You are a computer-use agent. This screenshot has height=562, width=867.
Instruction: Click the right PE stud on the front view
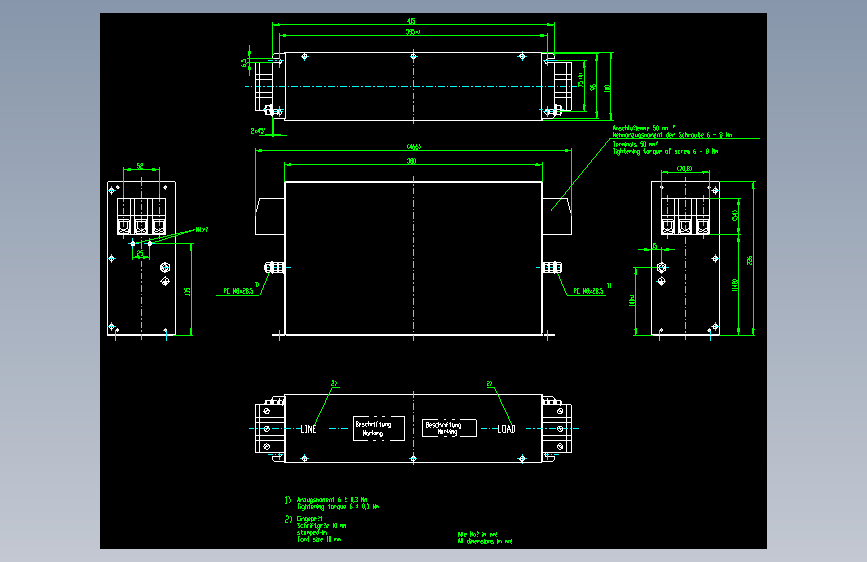click(552, 268)
